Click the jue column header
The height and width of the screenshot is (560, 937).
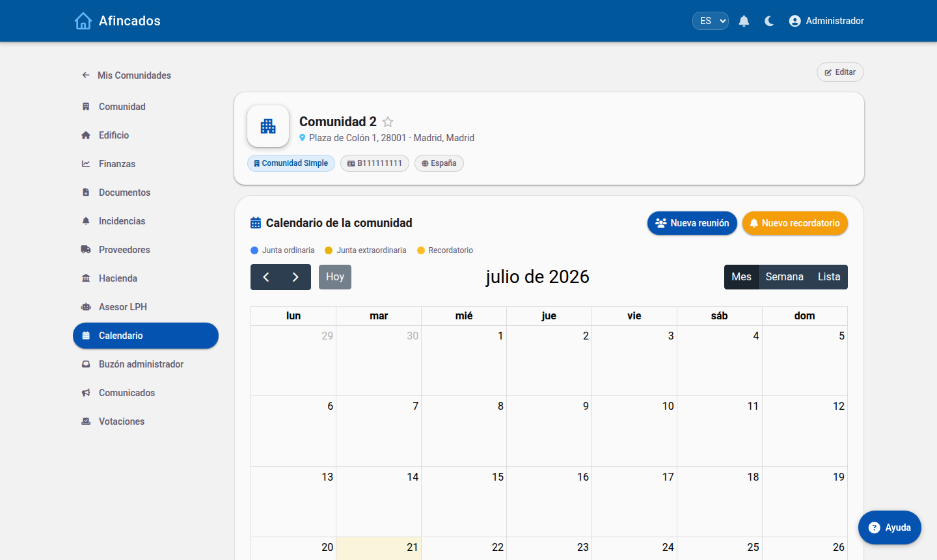[x=549, y=316]
